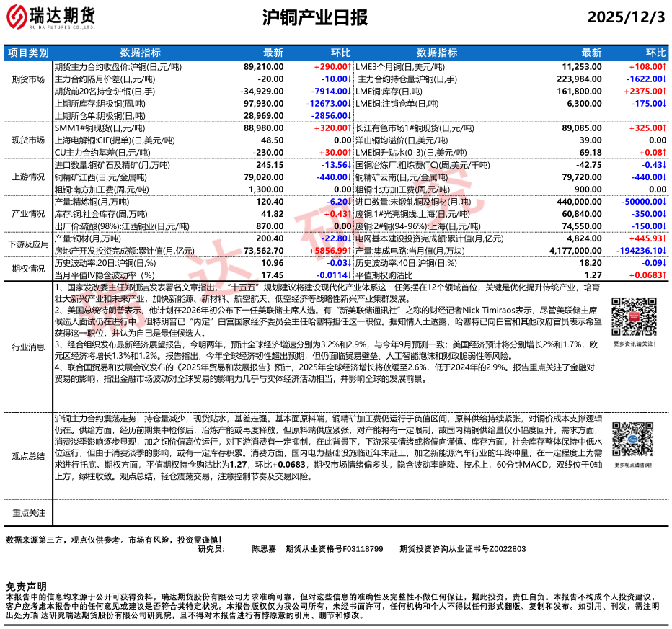The width and height of the screenshot is (672, 629).
Task: Select the 沪铜产业日报 report title
Action: coord(314,18)
